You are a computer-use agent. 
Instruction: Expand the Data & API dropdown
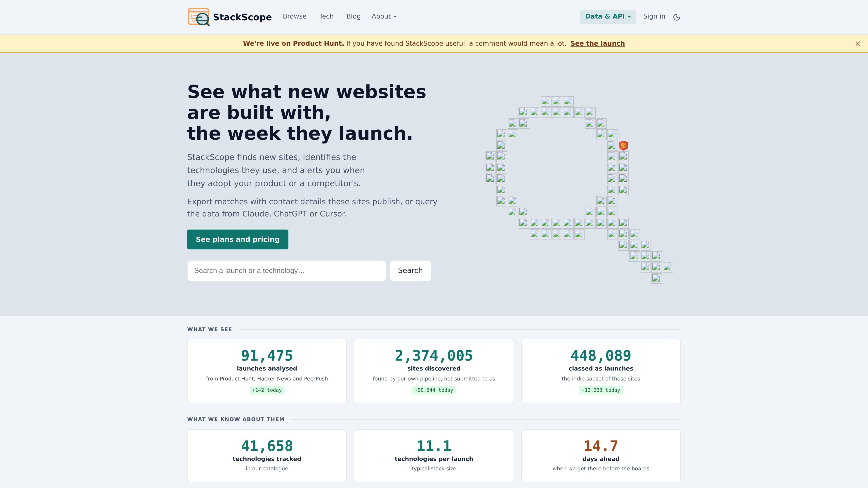pyautogui.click(x=608, y=17)
